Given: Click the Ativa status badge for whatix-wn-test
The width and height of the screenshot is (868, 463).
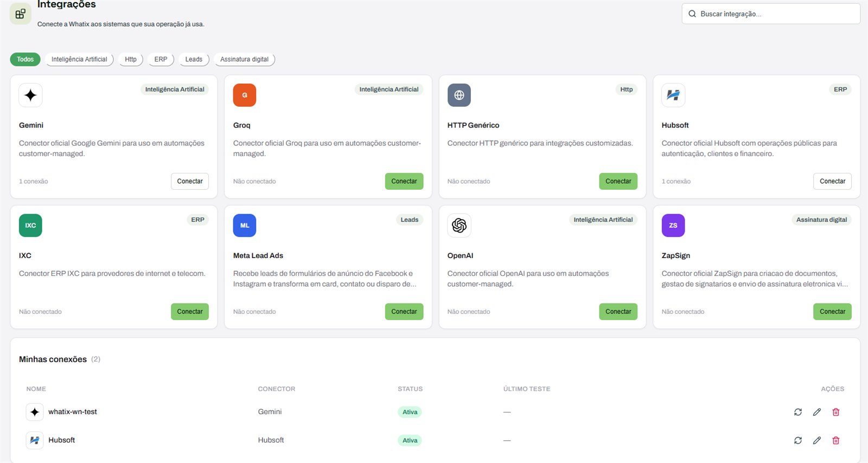Looking at the screenshot, I should coord(410,412).
